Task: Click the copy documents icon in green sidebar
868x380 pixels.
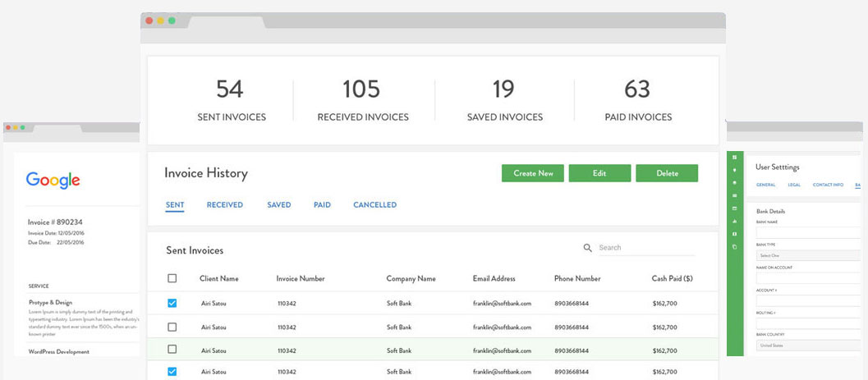Action: click(x=735, y=247)
